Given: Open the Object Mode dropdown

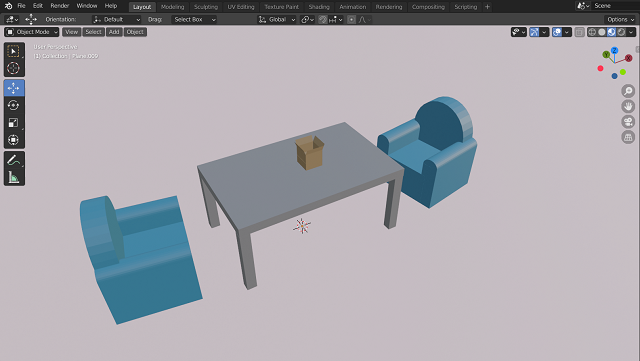Looking at the screenshot, I should tap(32, 32).
